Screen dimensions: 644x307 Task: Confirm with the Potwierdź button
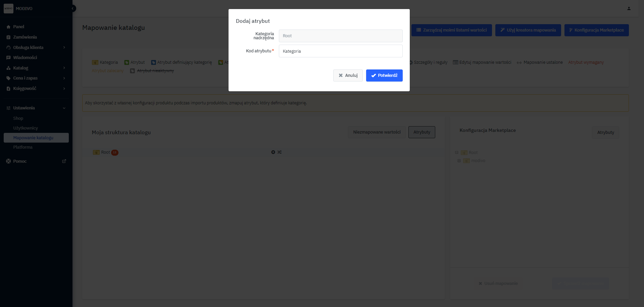[x=384, y=75]
